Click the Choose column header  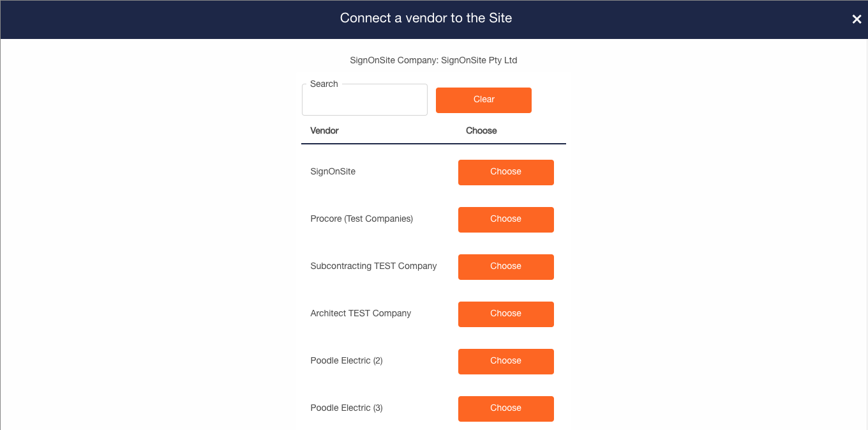coord(481,130)
